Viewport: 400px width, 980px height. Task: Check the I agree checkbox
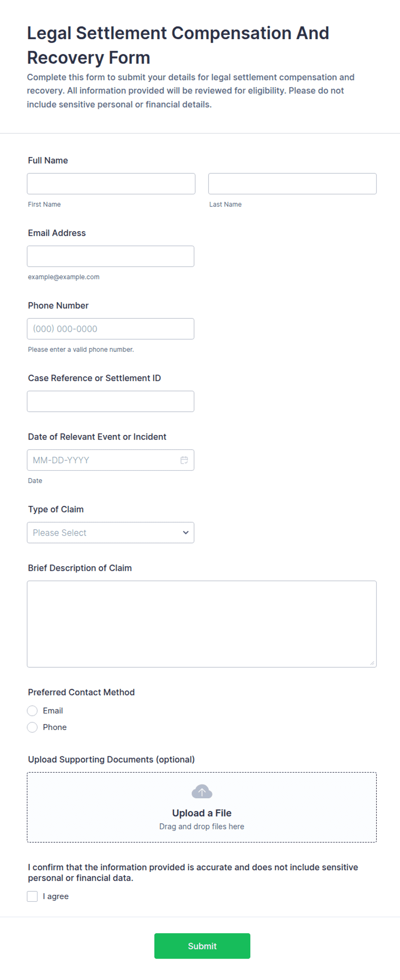point(32,896)
